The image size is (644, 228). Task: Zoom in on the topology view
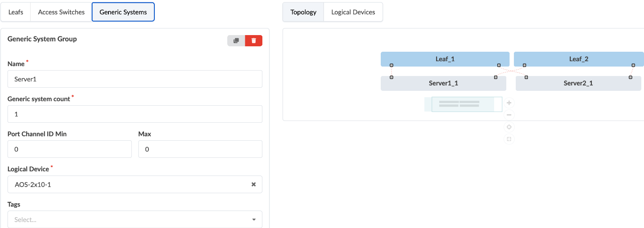(x=509, y=103)
